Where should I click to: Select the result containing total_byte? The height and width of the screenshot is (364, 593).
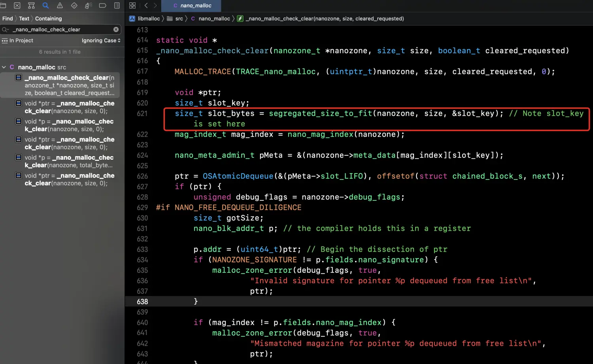click(x=69, y=161)
